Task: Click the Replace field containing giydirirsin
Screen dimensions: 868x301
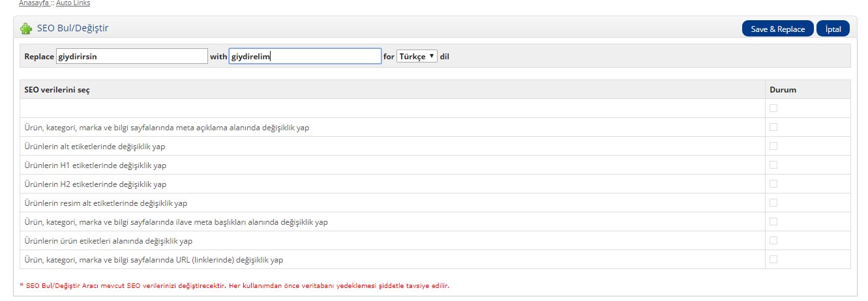Action: pyautogui.click(x=132, y=56)
